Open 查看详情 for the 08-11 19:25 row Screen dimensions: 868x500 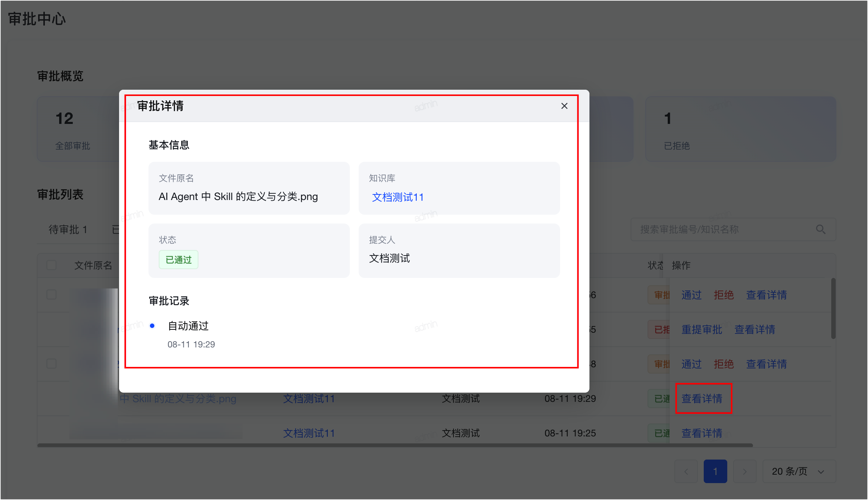pyautogui.click(x=702, y=433)
